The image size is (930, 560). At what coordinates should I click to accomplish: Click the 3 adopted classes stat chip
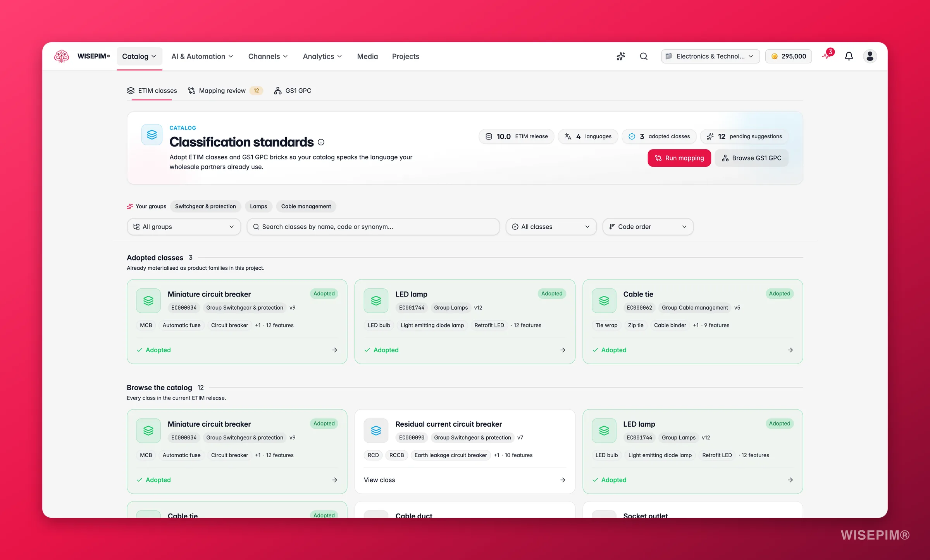[659, 136]
